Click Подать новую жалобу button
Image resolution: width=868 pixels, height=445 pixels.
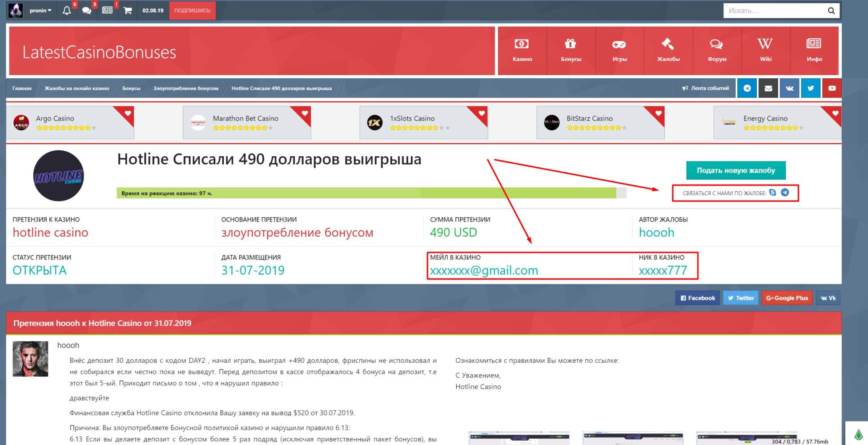tap(735, 170)
